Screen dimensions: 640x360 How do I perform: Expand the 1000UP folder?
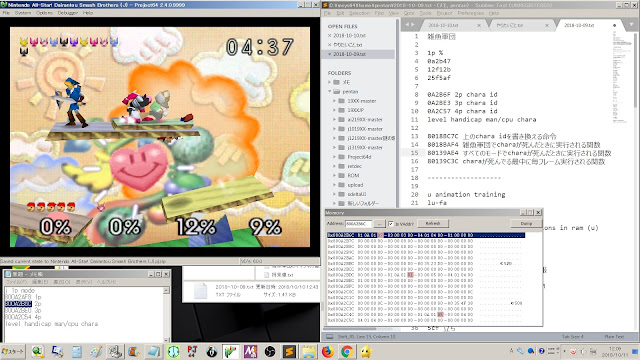pos(334,110)
